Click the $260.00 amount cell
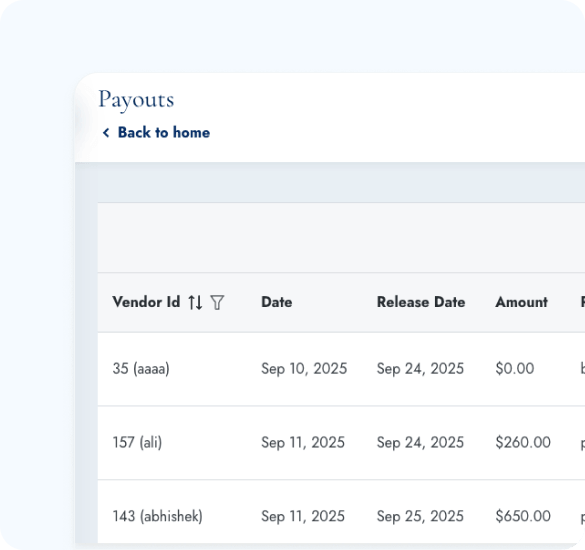The width and height of the screenshot is (585, 550). point(523,443)
